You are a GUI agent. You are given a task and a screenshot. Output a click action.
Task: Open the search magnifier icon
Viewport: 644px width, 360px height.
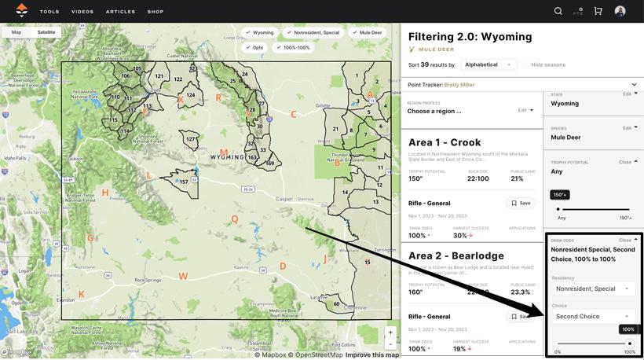[558, 11]
